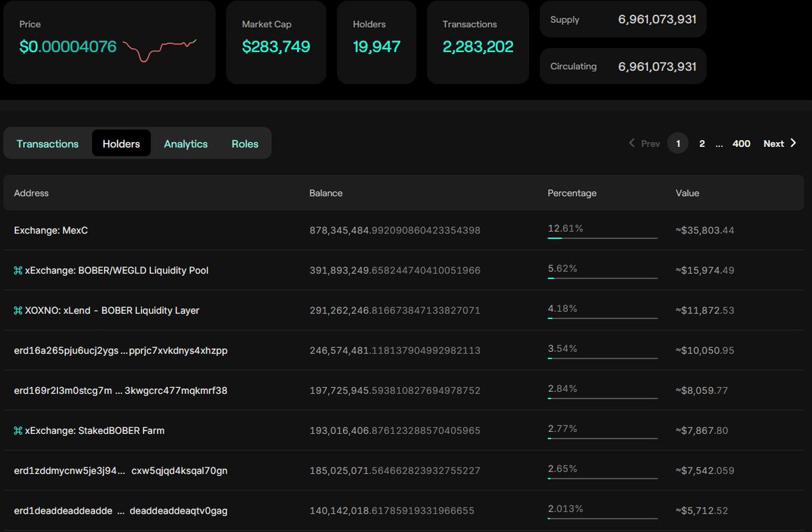Open address erd16a265pju6ucj2ygs...pprjc7xvkdnys4xhzpp
Screen dimensions: 812x532
[x=120, y=351]
